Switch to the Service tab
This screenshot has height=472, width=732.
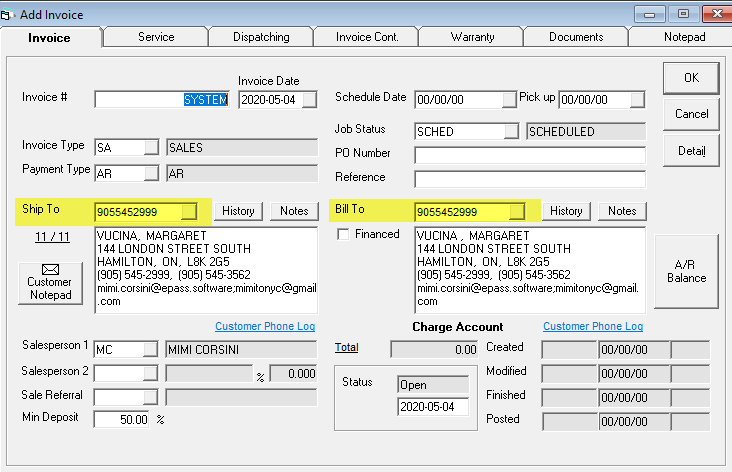[x=156, y=37]
